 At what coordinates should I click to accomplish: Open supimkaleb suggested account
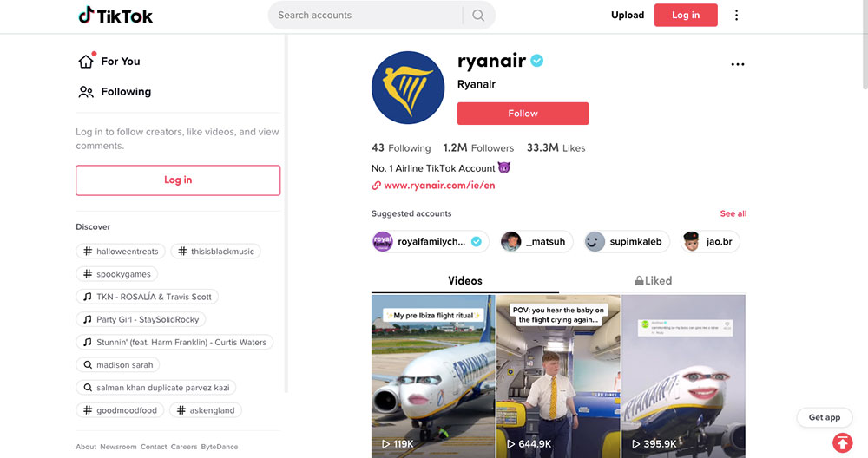click(x=626, y=241)
